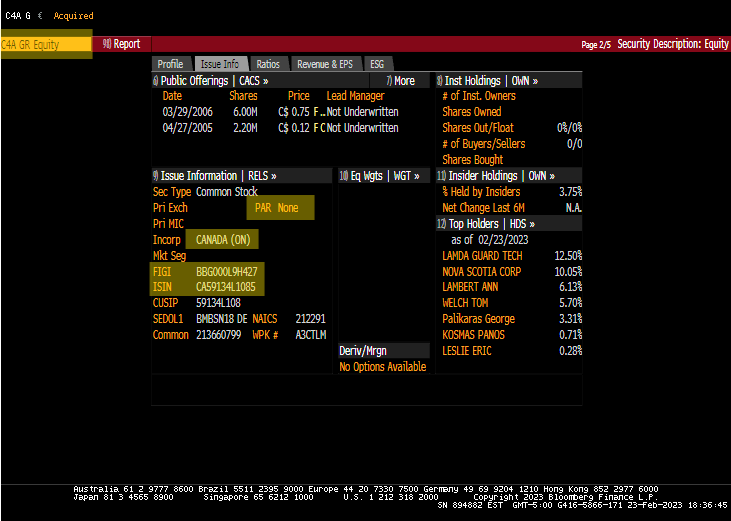Image resolution: width=731 pixels, height=521 pixels.
Task: Click the Report button
Action: point(121,44)
